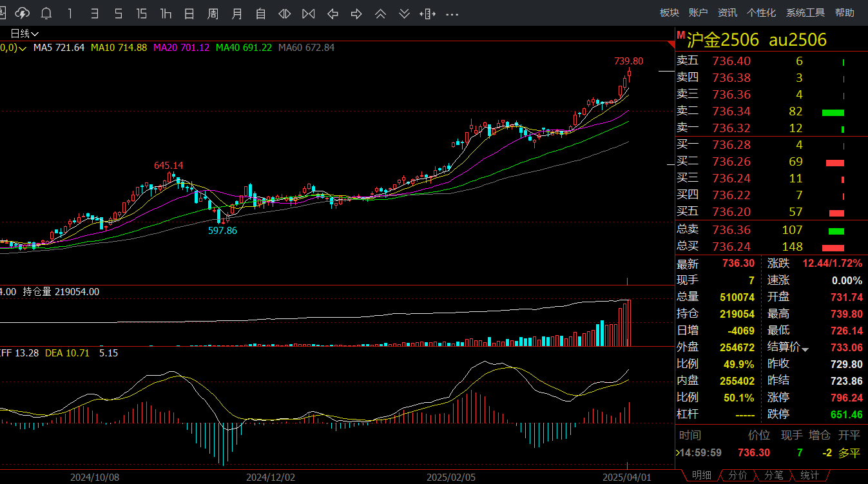Switch to the 明细 tab
The height and width of the screenshot is (484, 868).
[x=702, y=475]
